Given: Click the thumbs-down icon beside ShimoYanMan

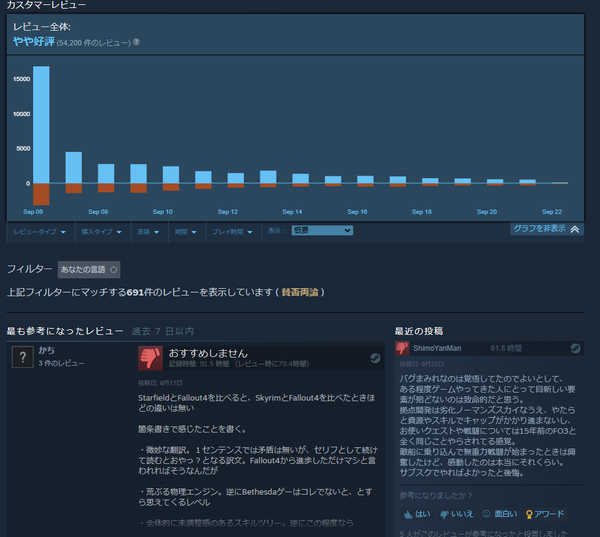Looking at the screenshot, I should [402, 348].
